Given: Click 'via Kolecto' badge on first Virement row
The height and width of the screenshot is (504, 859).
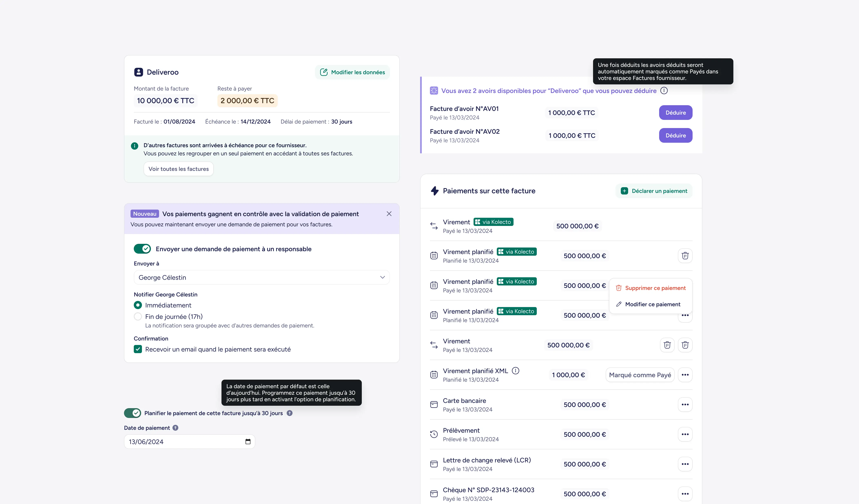Looking at the screenshot, I should pyautogui.click(x=493, y=222).
